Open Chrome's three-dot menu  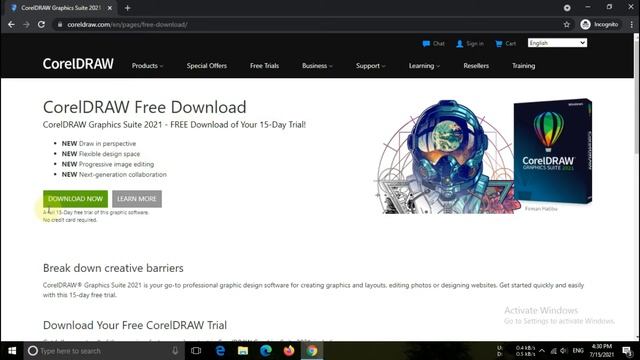click(631, 24)
